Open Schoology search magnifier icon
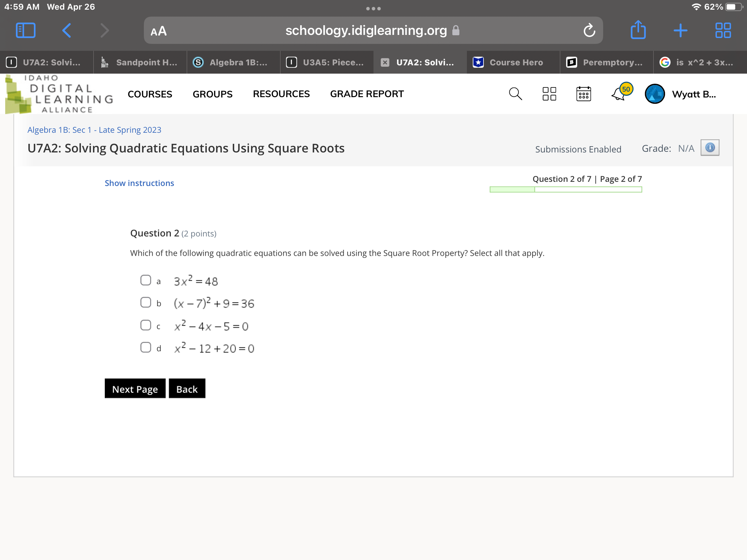Screen dimensions: 747x560 pos(515,94)
